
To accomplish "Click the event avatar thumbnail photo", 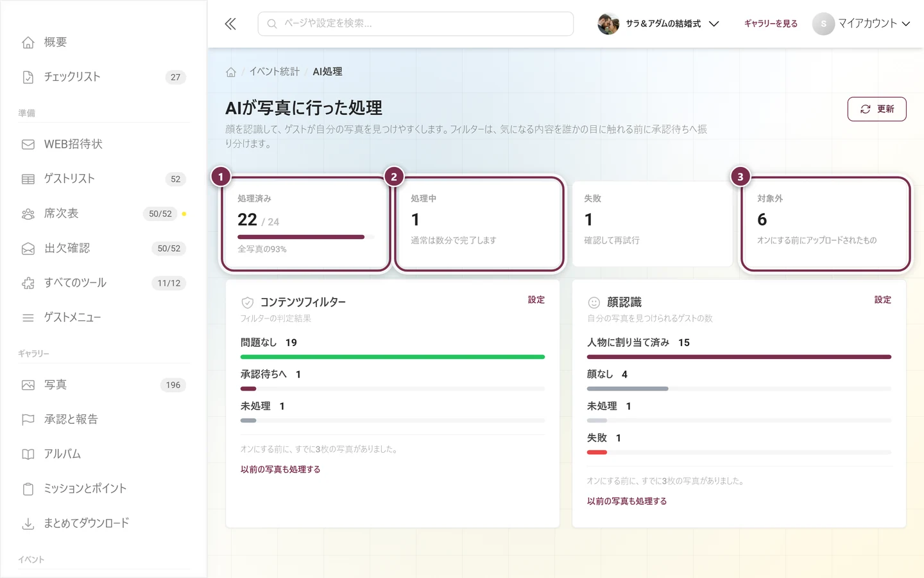I will [608, 24].
